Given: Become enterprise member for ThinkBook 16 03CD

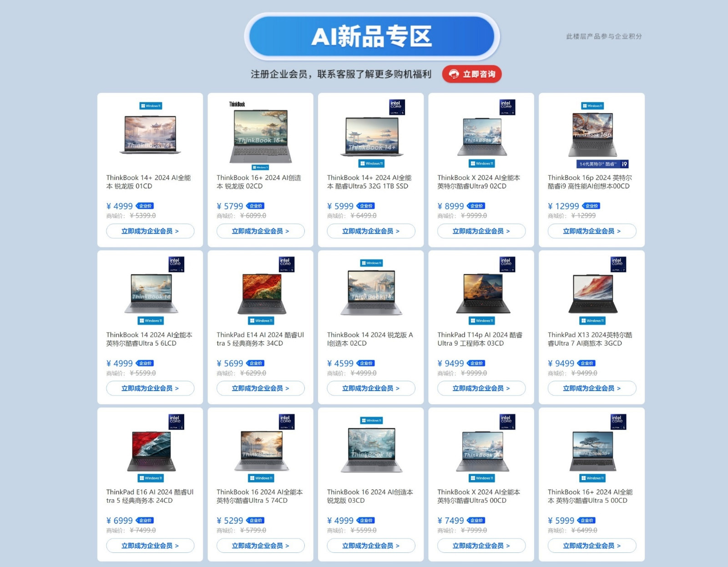Looking at the screenshot, I should tap(371, 546).
